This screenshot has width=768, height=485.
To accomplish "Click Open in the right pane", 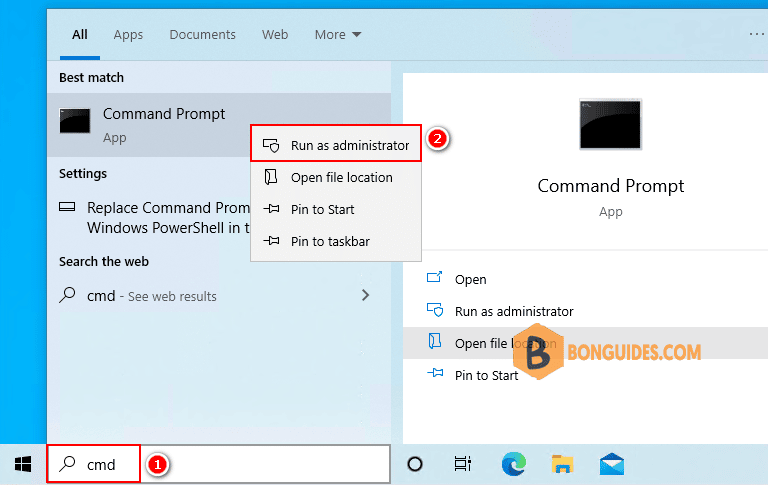I will [x=470, y=279].
